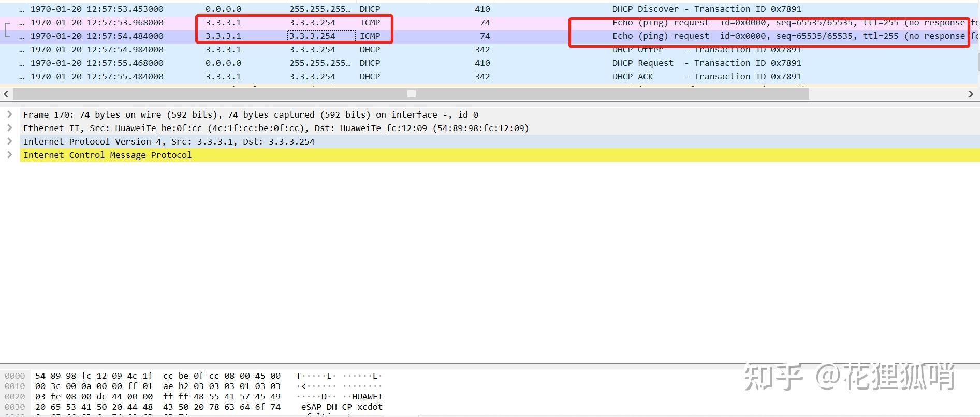The image size is (980, 417).
Task: Select the 'Ethernet II, Src: HuaweiTe_be:0f:cc' line
Action: [x=500, y=128]
